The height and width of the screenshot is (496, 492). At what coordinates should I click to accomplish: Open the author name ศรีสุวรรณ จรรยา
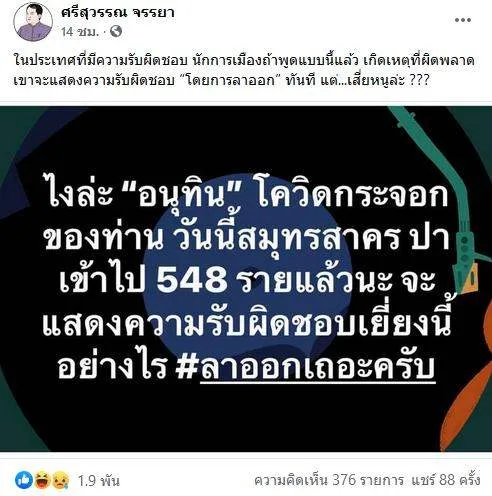(x=118, y=13)
